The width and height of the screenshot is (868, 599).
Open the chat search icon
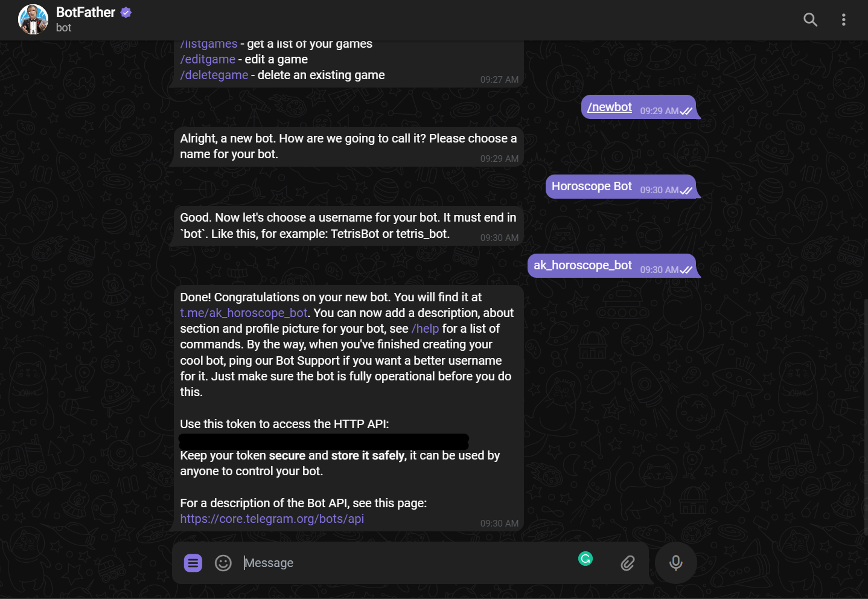[x=810, y=19]
